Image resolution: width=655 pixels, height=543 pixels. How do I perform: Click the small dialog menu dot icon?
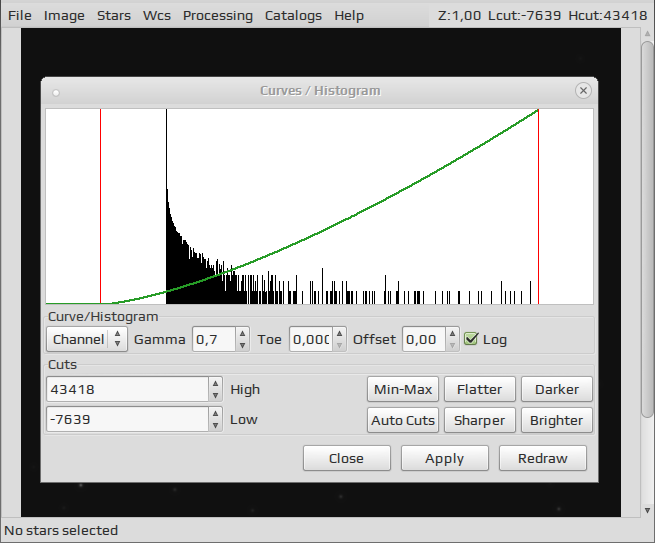56,93
